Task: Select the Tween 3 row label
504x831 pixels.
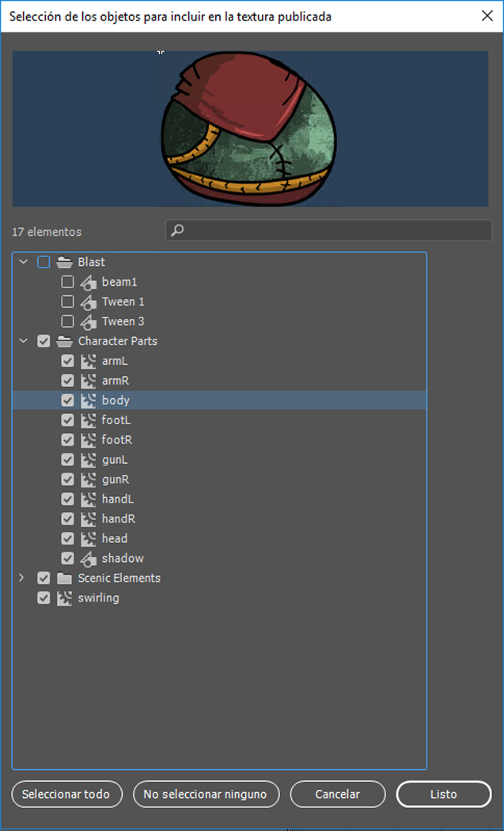Action: (123, 321)
